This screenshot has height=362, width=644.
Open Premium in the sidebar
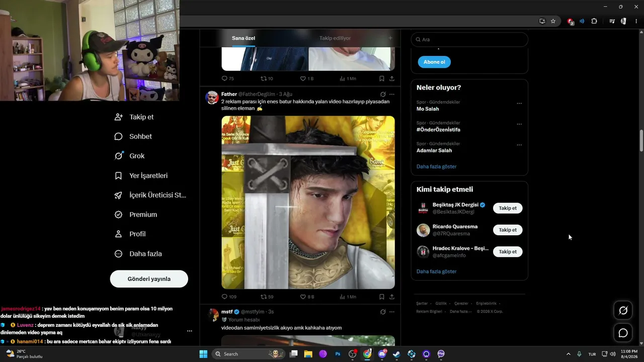pos(136,214)
